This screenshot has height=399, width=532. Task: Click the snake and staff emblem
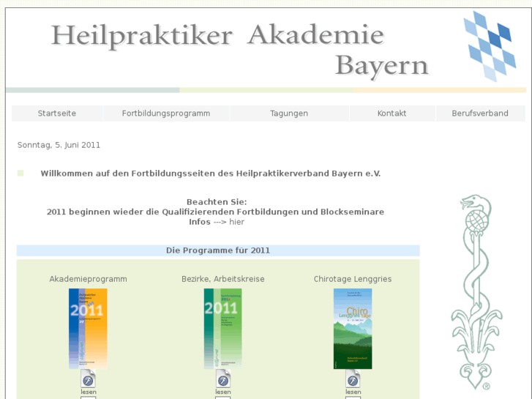click(476, 292)
